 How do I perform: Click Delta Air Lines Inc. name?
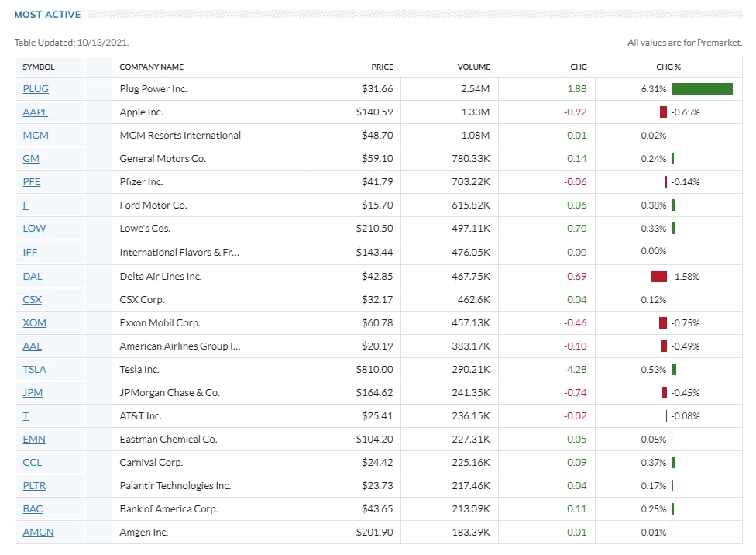coord(160,277)
